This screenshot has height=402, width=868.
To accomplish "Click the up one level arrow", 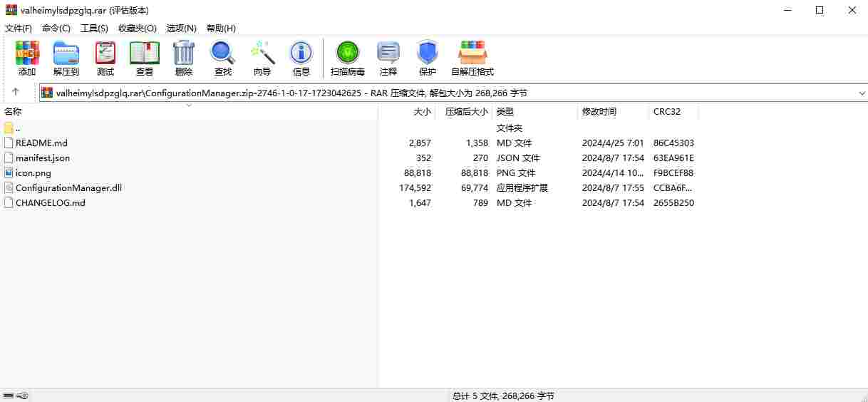I will (16, 93).
